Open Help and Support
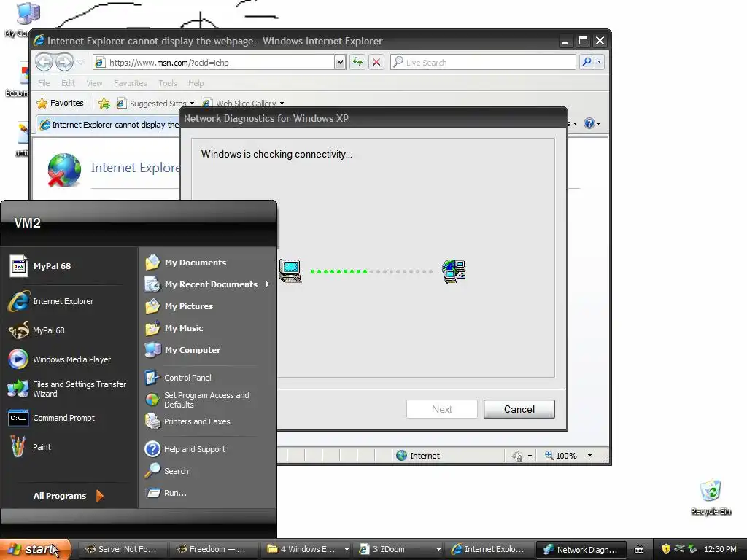 [207, 449]
